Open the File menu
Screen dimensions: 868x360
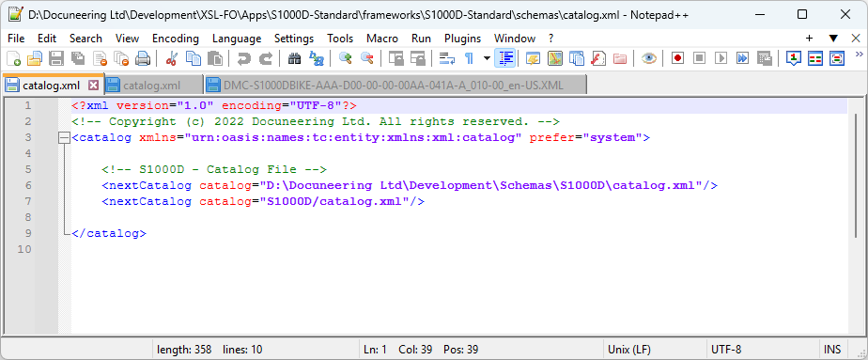click(17, 39)
